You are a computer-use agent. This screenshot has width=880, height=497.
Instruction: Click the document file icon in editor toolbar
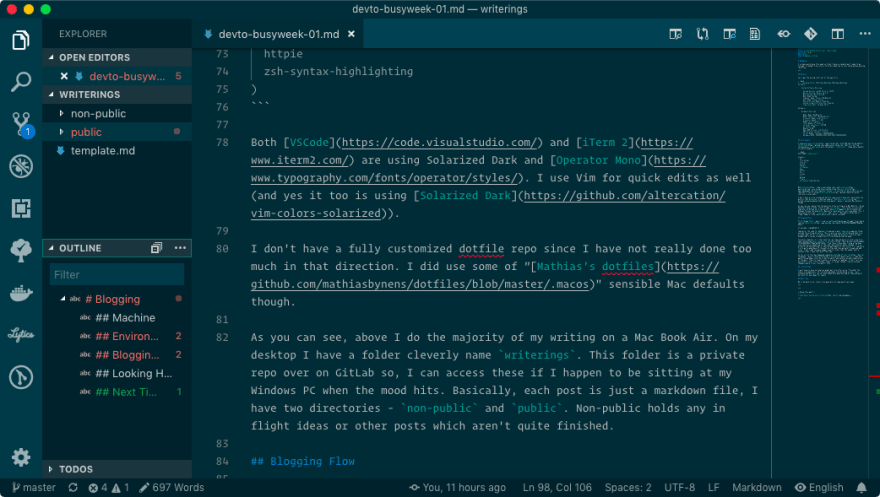tap(755, 34)
